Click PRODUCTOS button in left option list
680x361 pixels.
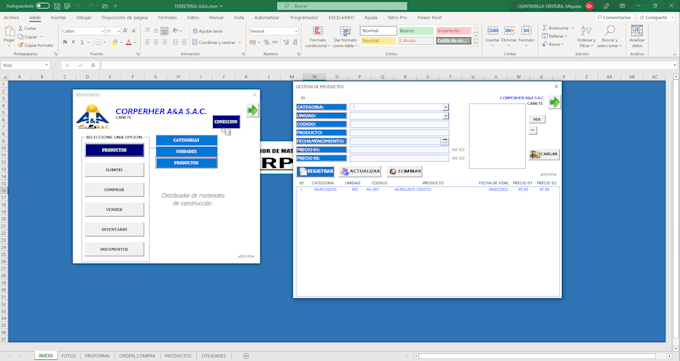114,150
